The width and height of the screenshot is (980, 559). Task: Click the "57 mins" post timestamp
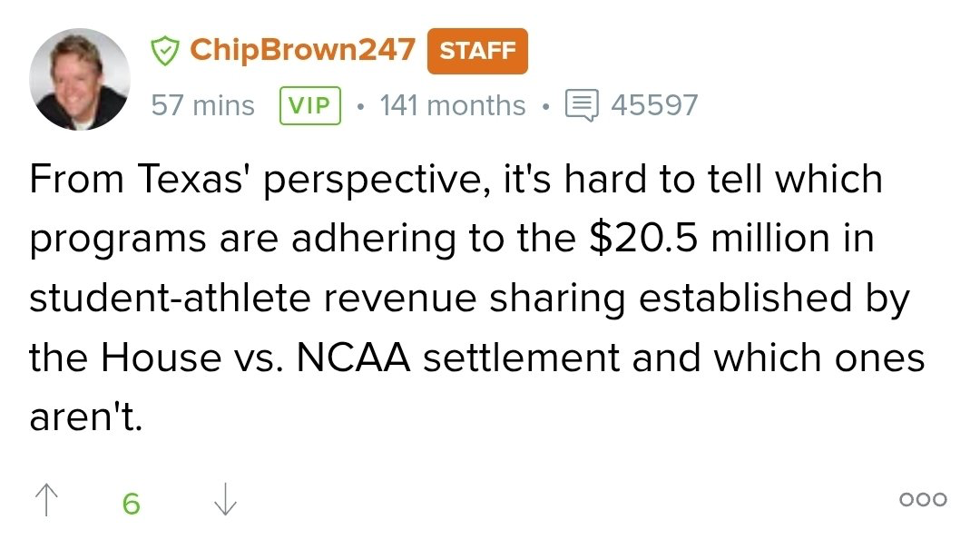pos(202,105)
